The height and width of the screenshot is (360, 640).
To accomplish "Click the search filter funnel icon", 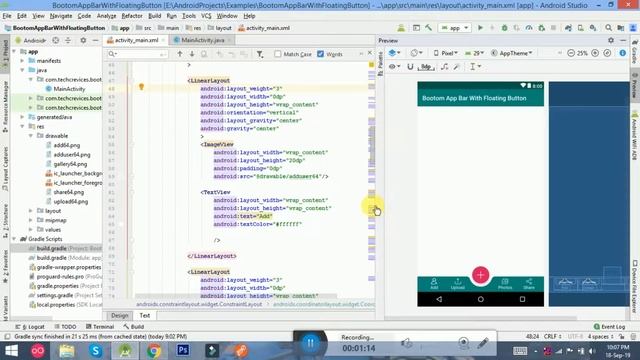I will coord(260,54).
